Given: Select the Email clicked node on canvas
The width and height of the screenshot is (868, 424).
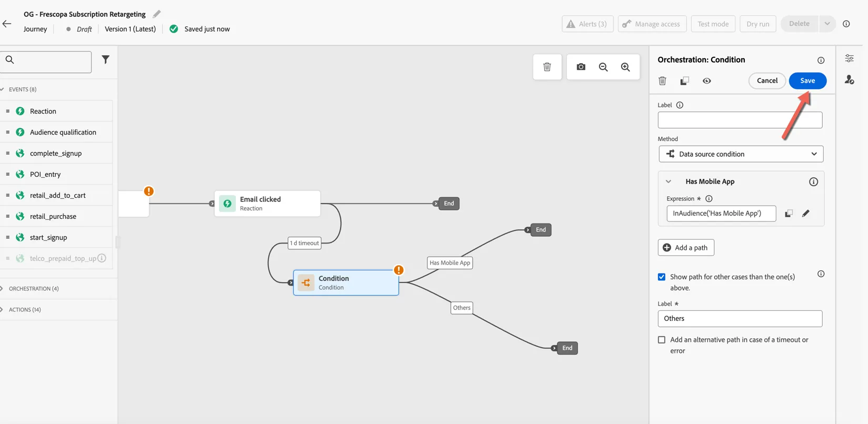Looking at the screenshot, I should pos(267,204).
